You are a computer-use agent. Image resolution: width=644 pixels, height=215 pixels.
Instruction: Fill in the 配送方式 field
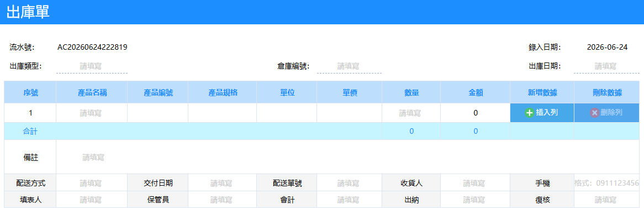(92, 183)
